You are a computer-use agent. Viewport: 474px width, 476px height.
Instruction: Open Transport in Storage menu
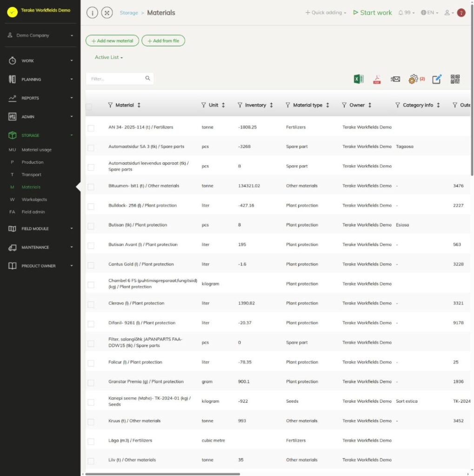(31, 175)
